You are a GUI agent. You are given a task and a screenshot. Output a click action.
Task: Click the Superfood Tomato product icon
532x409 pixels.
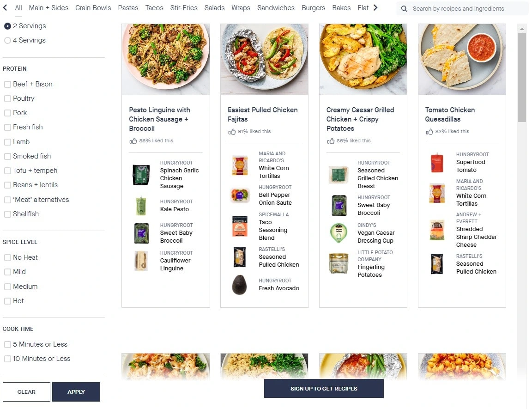coord(437,163)
